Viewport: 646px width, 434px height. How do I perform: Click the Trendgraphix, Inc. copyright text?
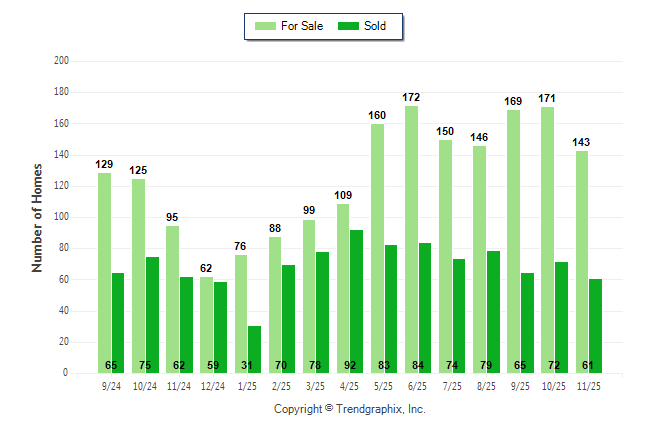point(350,410)
